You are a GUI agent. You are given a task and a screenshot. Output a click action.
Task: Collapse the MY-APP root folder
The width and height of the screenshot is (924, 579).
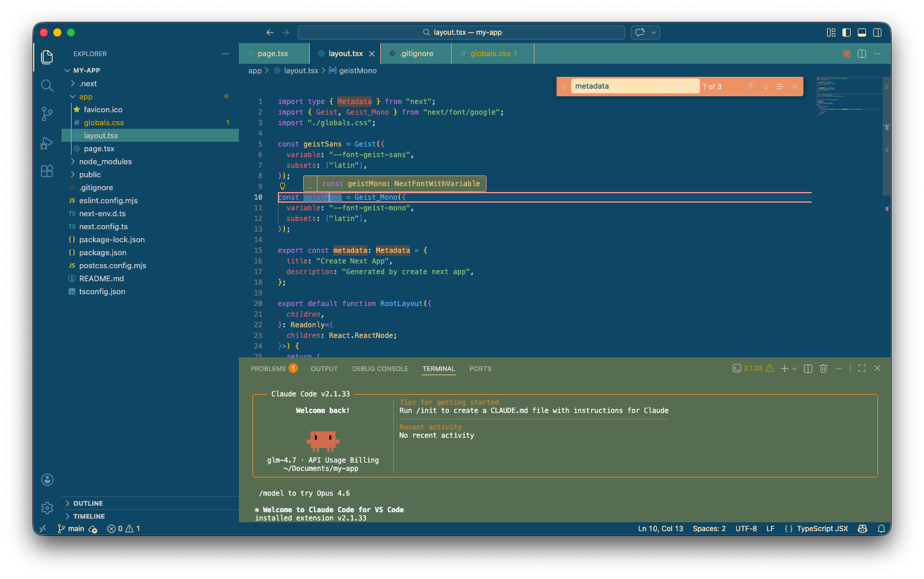[x=67, y=70]
